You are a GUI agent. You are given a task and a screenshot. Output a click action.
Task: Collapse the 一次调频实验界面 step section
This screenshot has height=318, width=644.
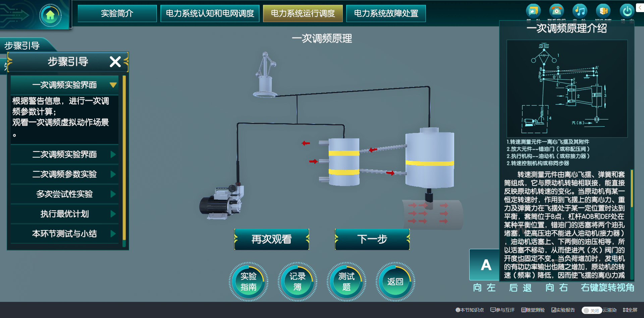(64, 85)
